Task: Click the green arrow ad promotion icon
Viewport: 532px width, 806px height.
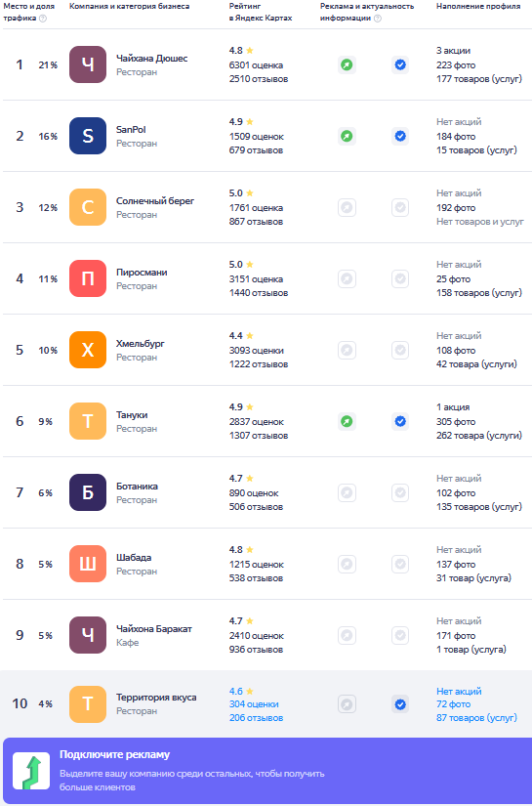Action: tap(31, 771)
